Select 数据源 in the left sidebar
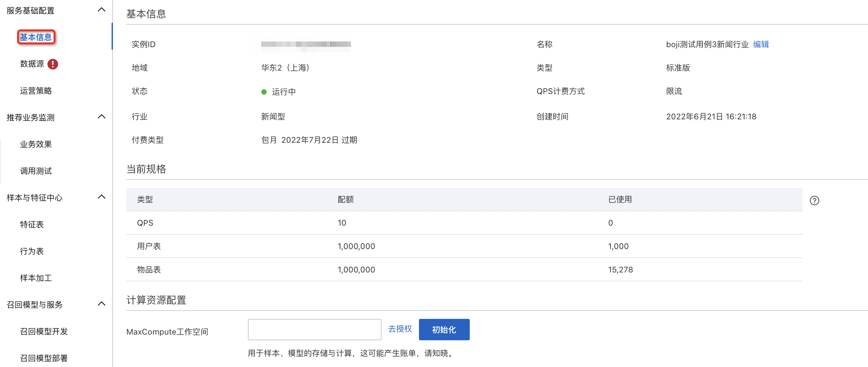The image size is (868, 367). [32, 64]
